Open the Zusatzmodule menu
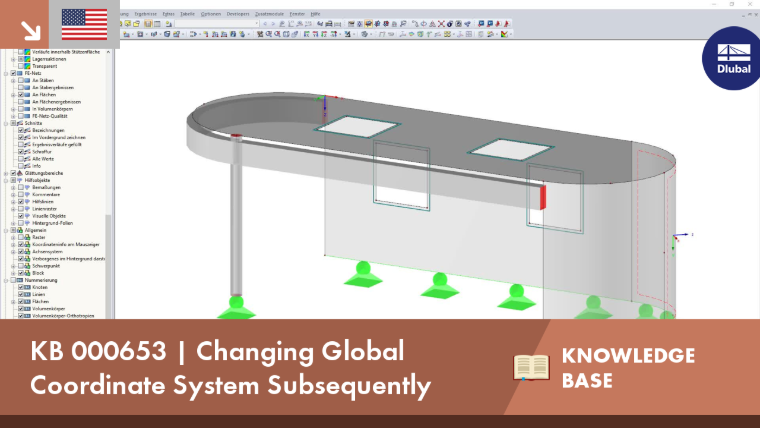The width and height of the screenshot is (760, 428). (x=269, y=14)
